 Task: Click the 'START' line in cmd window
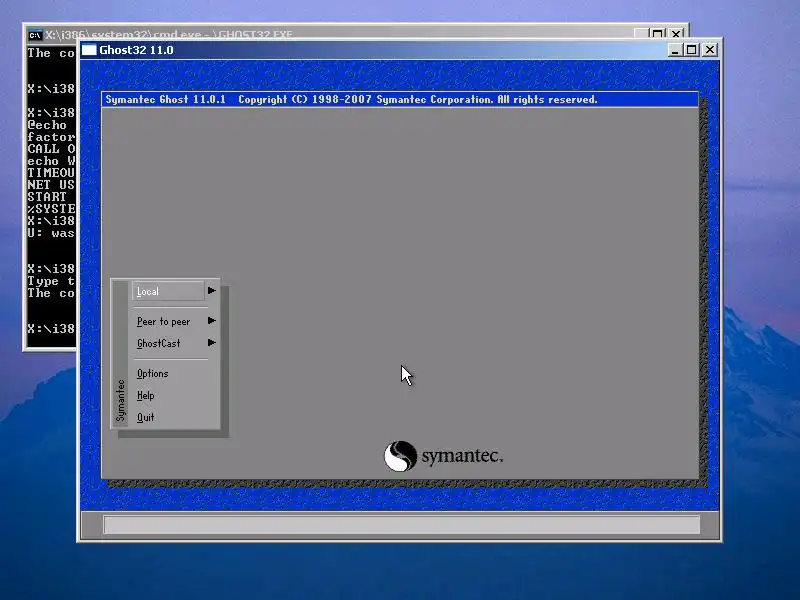pos(47,197)
